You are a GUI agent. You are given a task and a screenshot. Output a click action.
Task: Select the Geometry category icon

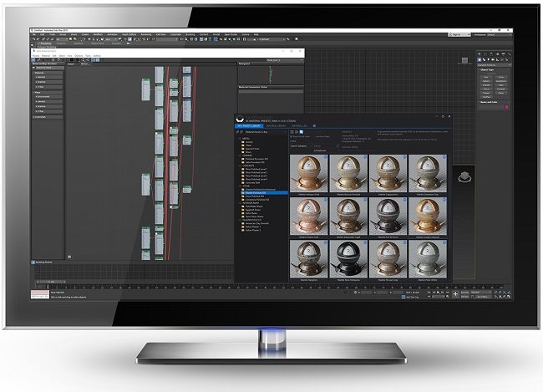tap(479, 59)
